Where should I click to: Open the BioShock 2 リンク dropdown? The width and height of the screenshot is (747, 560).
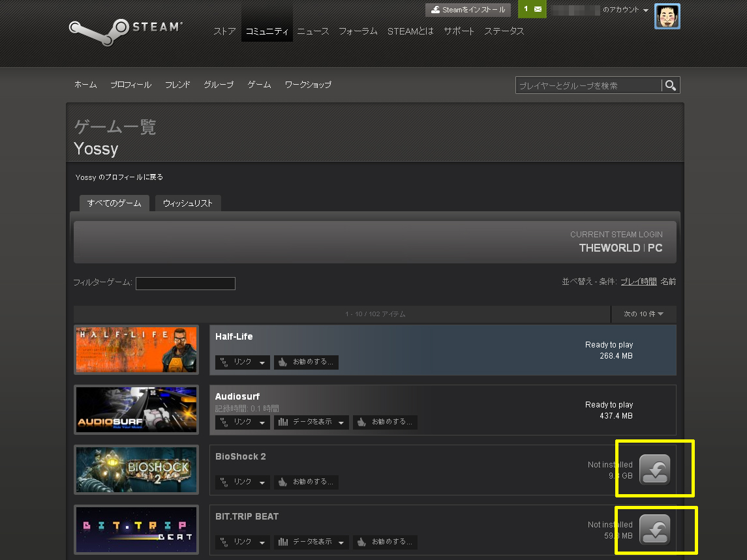pyautogui.click(x=243, y=482)
